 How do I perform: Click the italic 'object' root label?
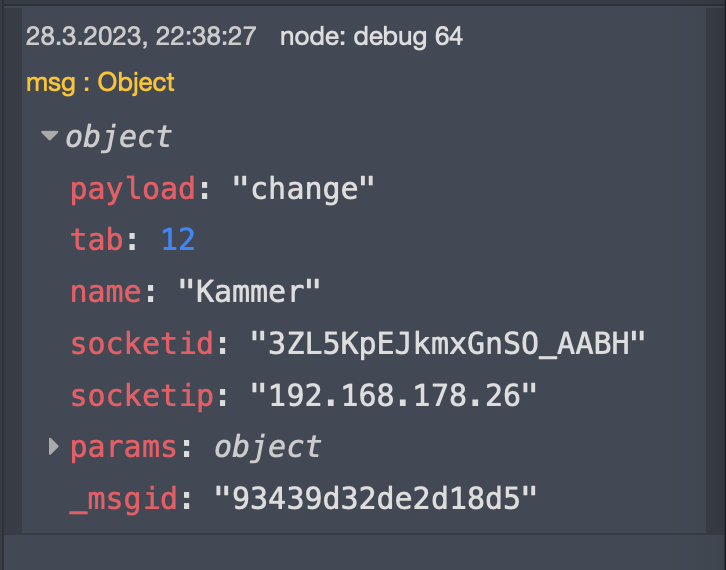118,136
